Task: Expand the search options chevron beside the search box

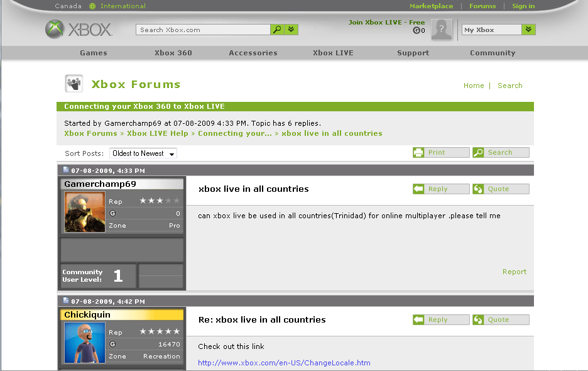Action: tap(290, 29)
